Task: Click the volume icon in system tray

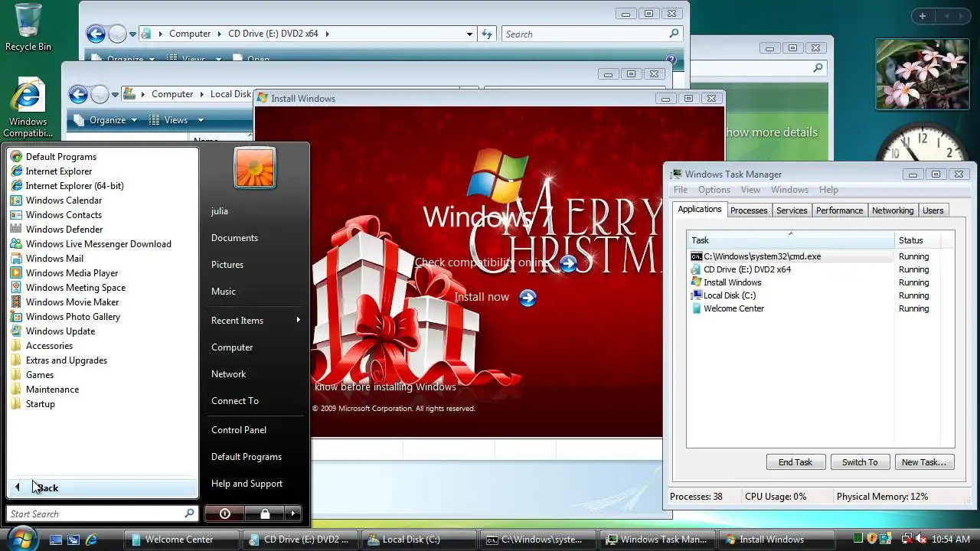Action: point(921,539)
